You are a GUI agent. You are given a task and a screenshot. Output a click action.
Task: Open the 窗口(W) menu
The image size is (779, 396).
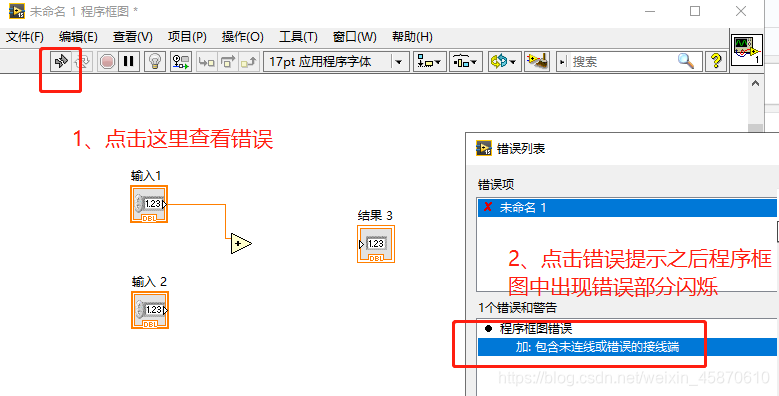[x=355, y=37]
